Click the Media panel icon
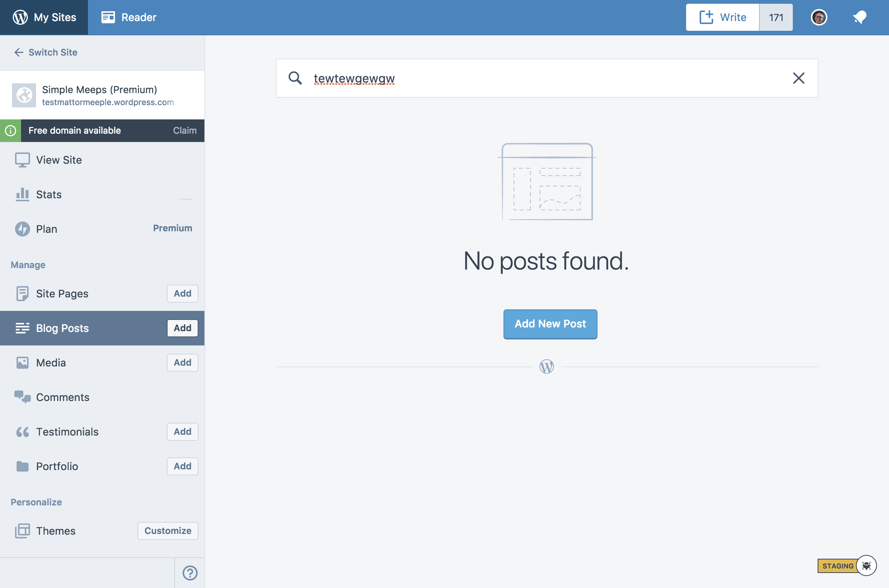889x588 pixels. [23, 362]
